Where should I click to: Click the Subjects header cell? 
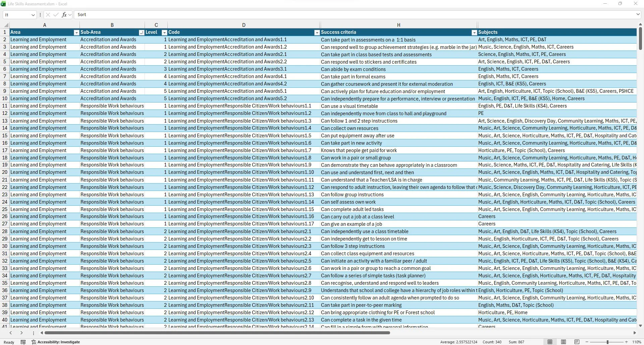click(x=557, y=32)
